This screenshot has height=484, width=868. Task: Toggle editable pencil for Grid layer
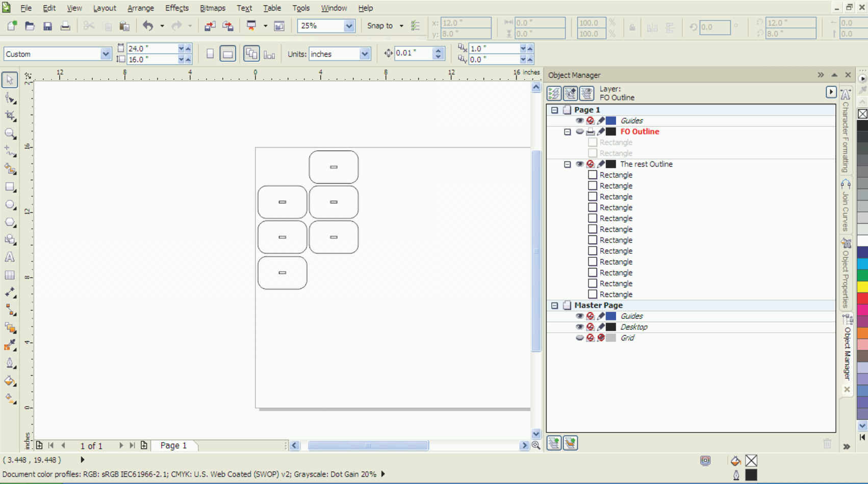(x=601, y=338)
